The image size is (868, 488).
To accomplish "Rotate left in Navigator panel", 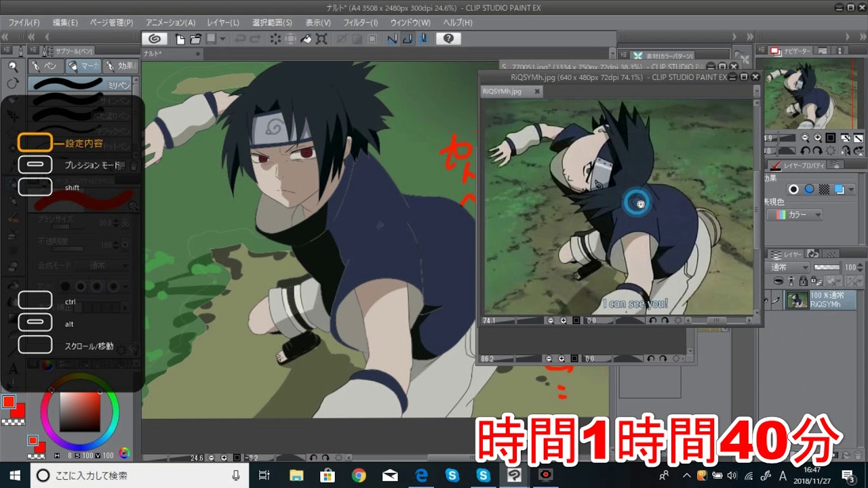I will [x=806, y=150].
